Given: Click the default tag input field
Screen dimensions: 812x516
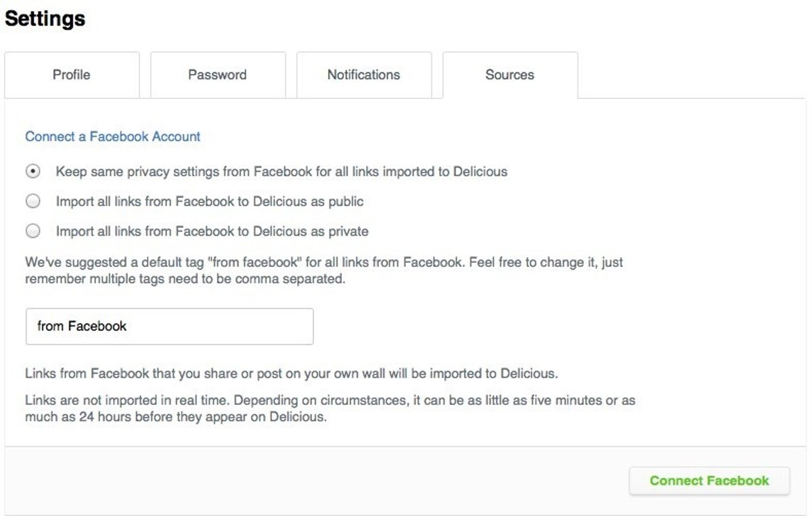Looking at the screenshot, I should tap(169, 326).
